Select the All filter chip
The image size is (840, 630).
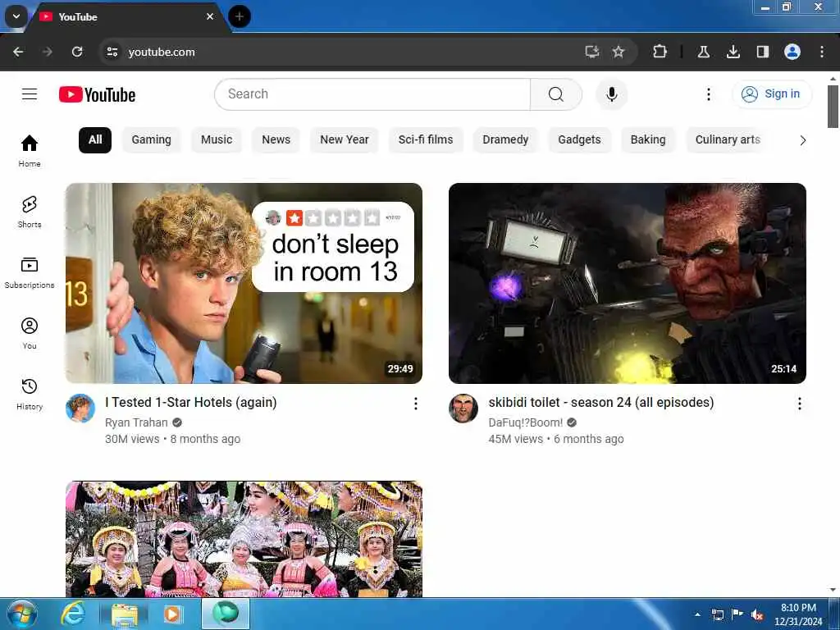pyautogui.click(x=95, y=139)
